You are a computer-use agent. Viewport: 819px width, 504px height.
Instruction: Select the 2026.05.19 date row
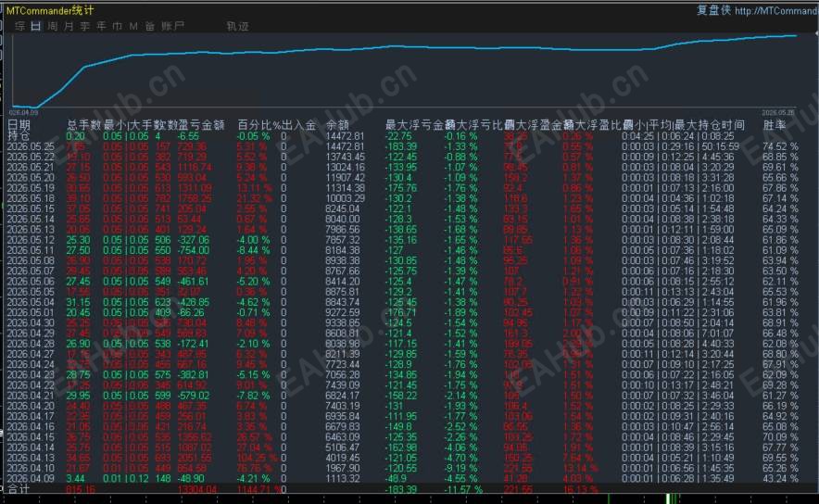coord(31,188)
